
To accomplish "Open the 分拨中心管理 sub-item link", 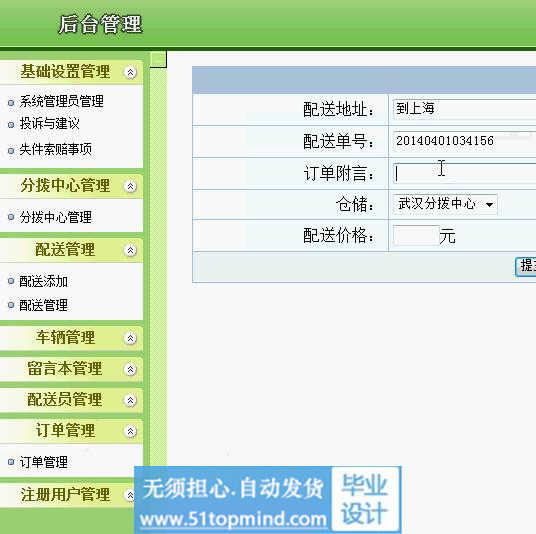I will (55, 217).
